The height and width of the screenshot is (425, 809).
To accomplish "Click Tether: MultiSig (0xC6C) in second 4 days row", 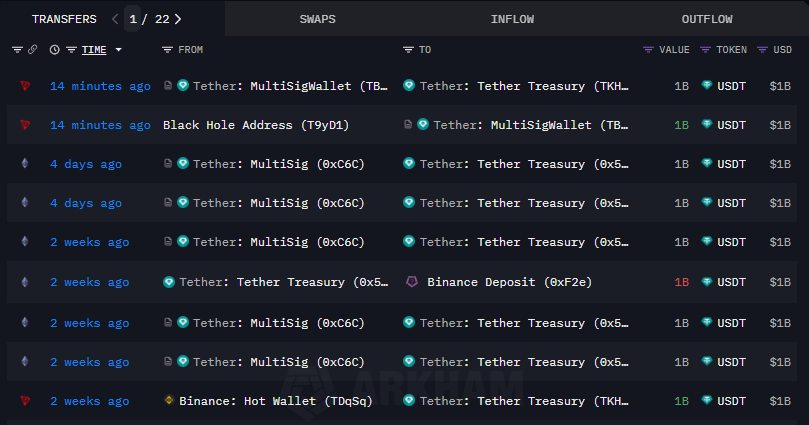I will coord(279,203).
